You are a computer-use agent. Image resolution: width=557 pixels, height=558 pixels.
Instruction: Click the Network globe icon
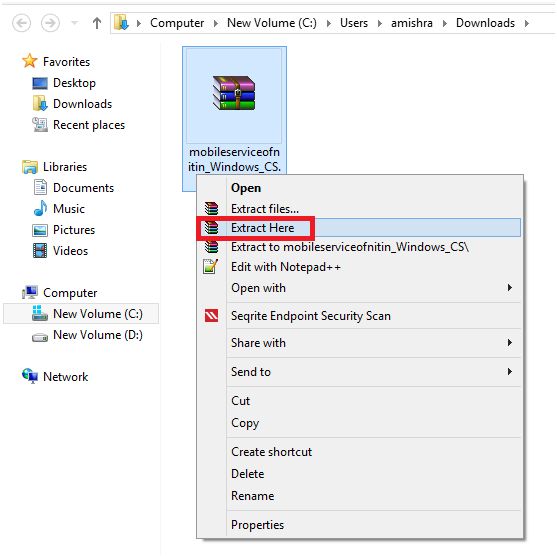coord(30,376)
